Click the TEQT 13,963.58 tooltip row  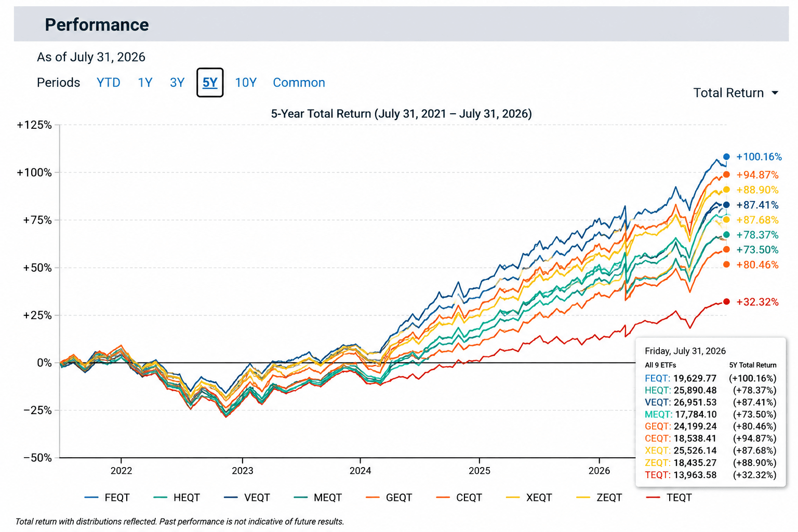711,475
